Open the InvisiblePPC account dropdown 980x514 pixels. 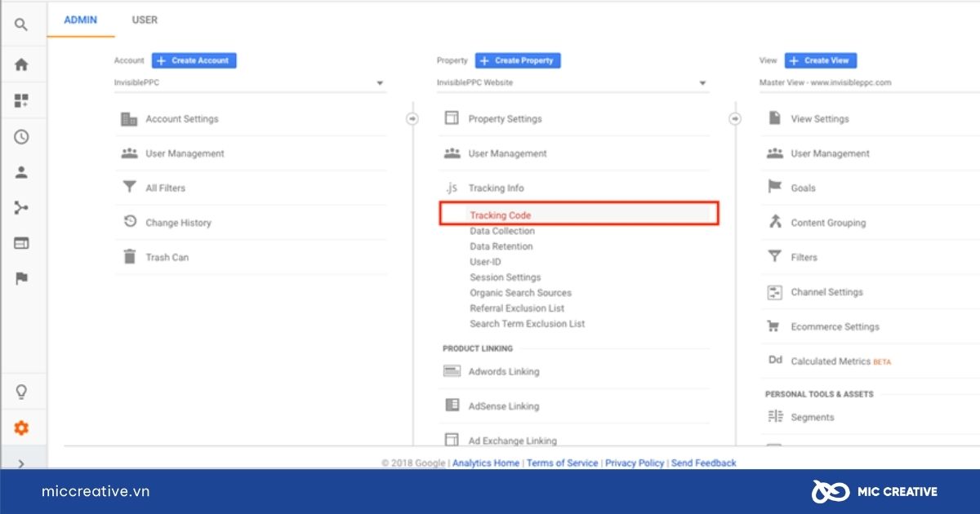click(250, 82)
